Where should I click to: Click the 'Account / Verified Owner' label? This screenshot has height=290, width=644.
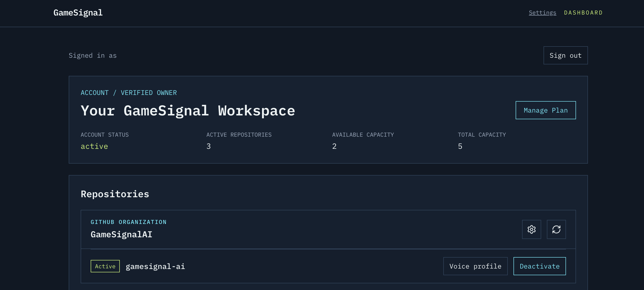coord(129,93)
